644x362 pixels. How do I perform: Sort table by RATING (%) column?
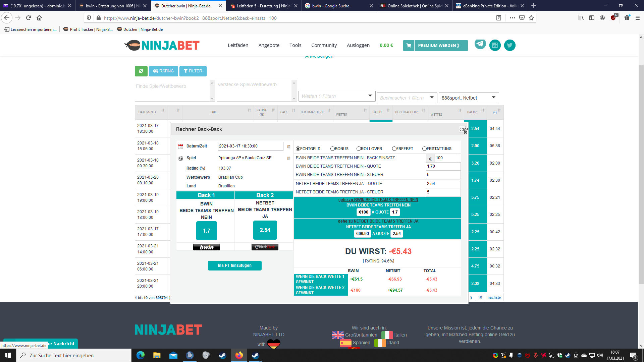click(265, 112)
